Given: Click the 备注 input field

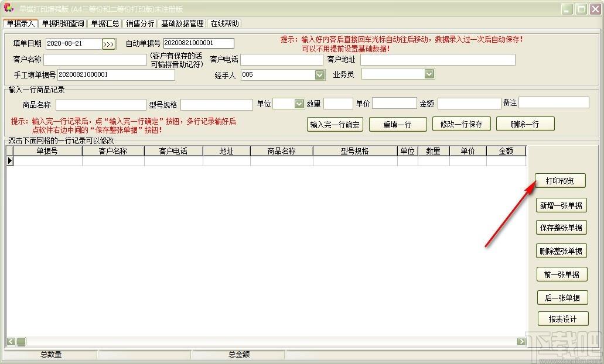Looking at the screenshot, I should pyautogui.click(x=554, y=102).
